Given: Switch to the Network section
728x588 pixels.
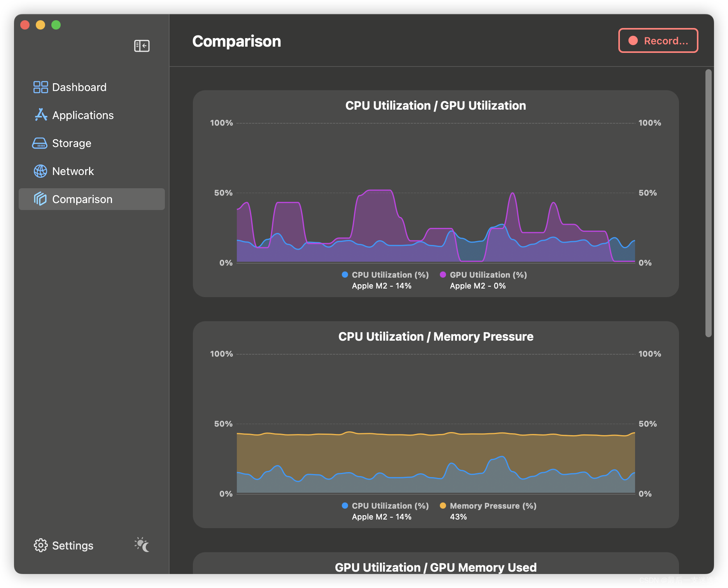Looking at the screenshot, I should (92, 171).
